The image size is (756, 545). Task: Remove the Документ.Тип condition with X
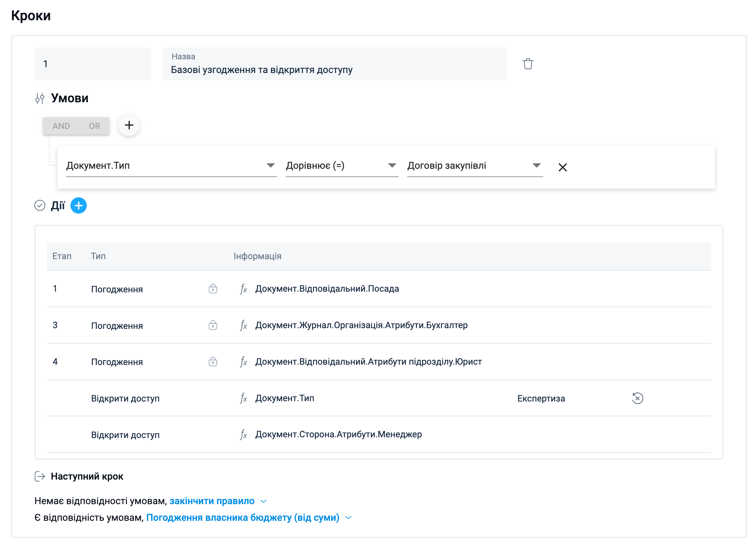[562, 167]
